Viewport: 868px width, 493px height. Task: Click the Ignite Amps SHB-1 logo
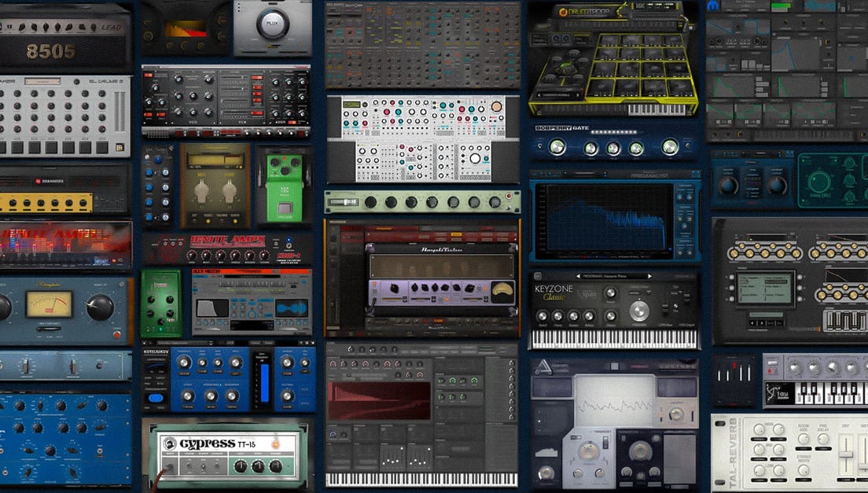click(228, 240)
